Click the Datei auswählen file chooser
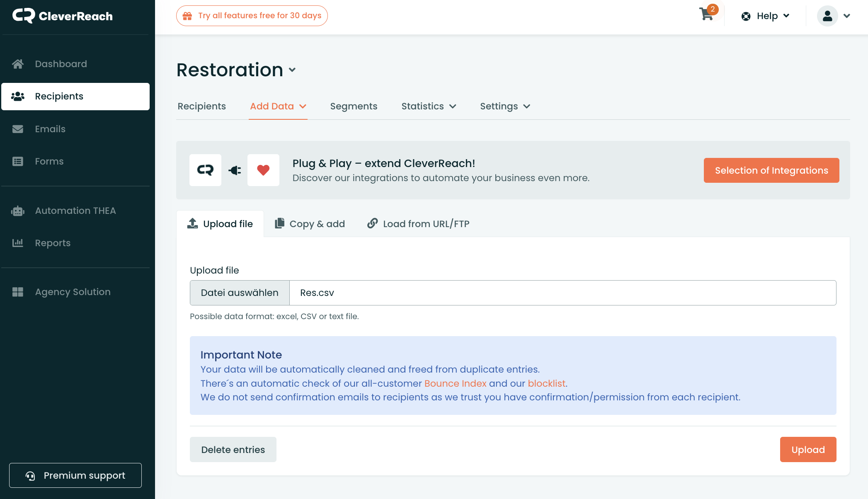 [240, 293]
